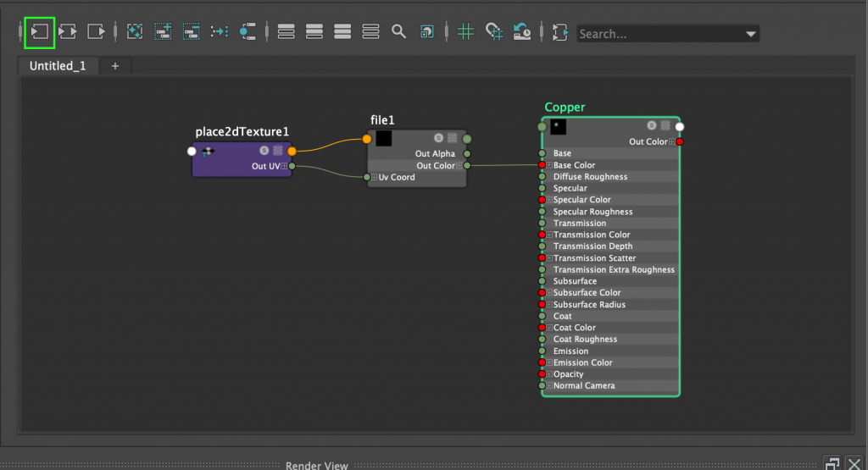Expand the Base Color attribute plus box

[549, 165]
